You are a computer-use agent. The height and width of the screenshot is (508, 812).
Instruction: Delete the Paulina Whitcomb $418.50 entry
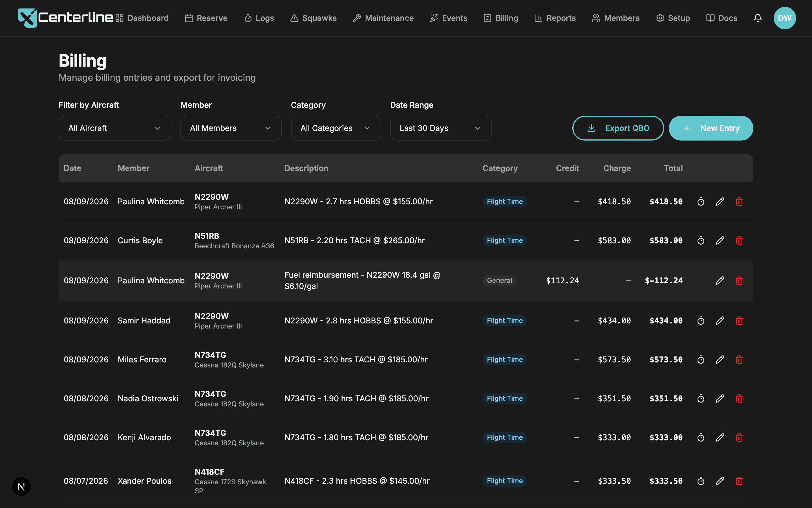pyautogui.click(x=739, y=202)
